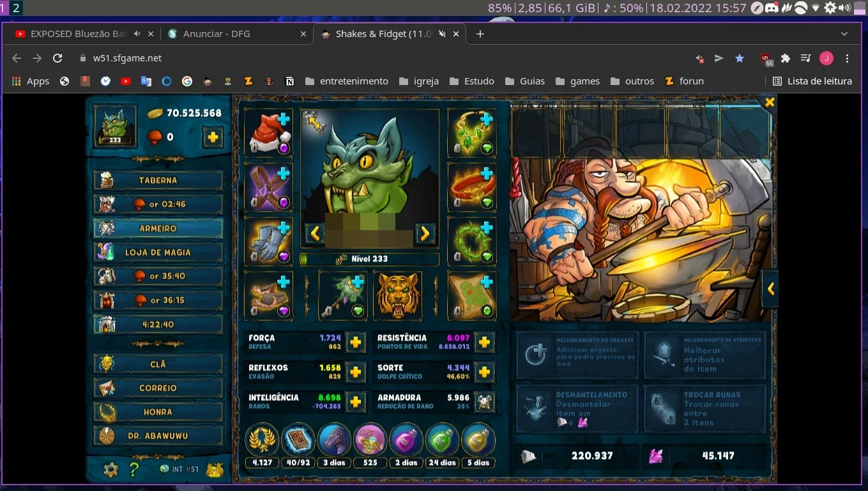Open the tiger pet slot
The image size is (868, 491).
(398, 295)
